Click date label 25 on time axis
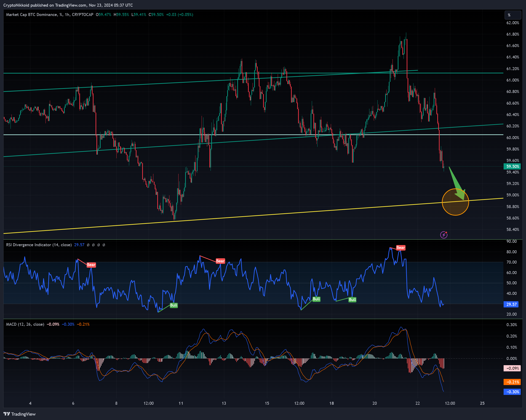This screenshot has width=526, height=420. [482, 403]
